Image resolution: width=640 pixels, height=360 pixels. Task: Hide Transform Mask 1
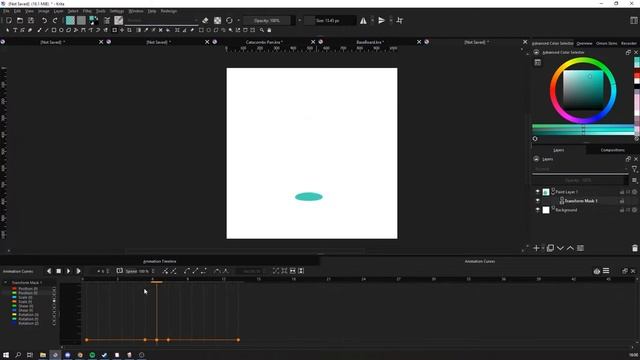(538, 201)
